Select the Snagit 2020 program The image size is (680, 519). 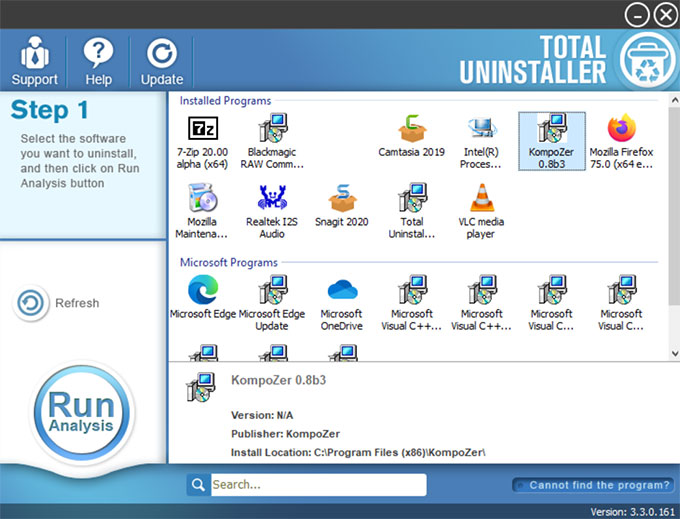click(342, 206)
